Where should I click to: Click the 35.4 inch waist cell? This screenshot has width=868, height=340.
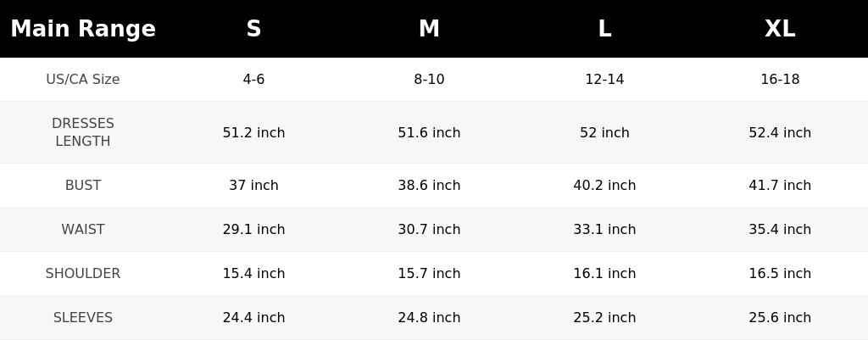click(780, 229)
